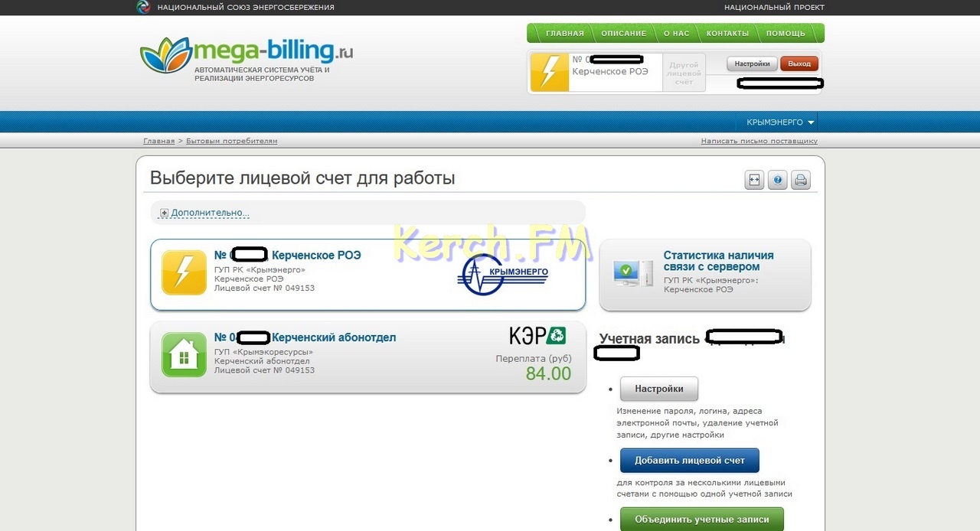The image size is (980, 531).
Task: Go to the ГЛАВНАЯ menu tab
Action: 565,34
